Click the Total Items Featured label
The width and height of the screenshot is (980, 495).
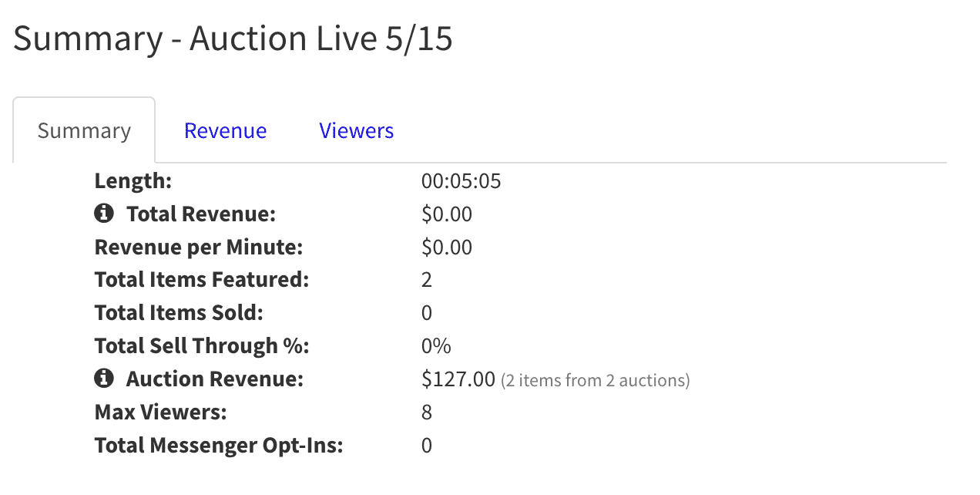[202, 280]
